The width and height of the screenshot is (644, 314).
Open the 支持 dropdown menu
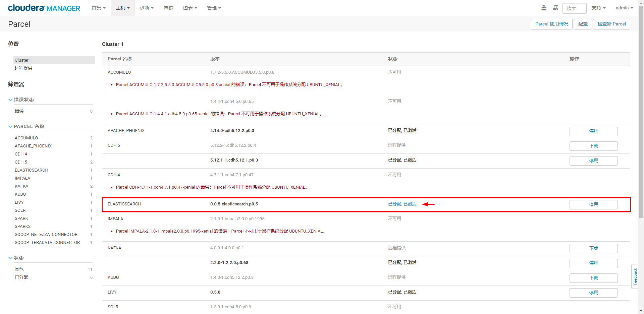click(599, 8)
